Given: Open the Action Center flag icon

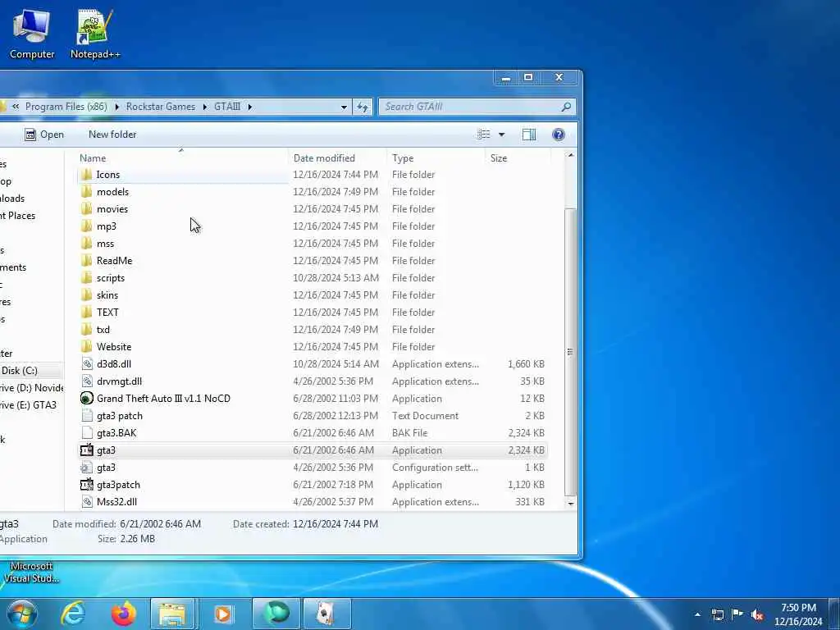Looking at the screenshot, I should (x=737, y=614).
